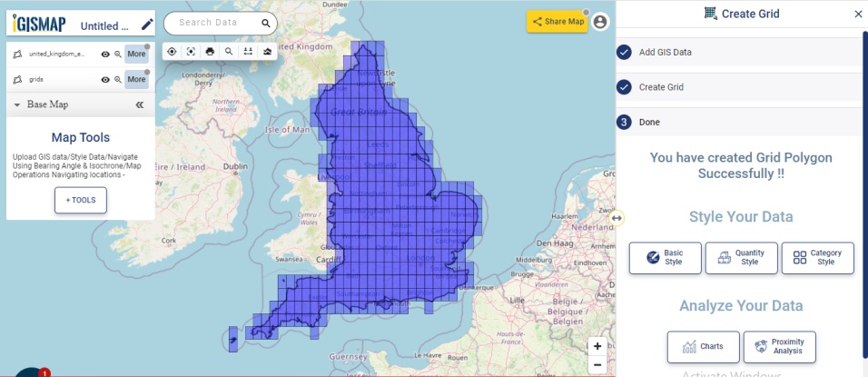868x377 pixels.
Task: Click the step 3 number circle
Action: [x=625, y=123]
